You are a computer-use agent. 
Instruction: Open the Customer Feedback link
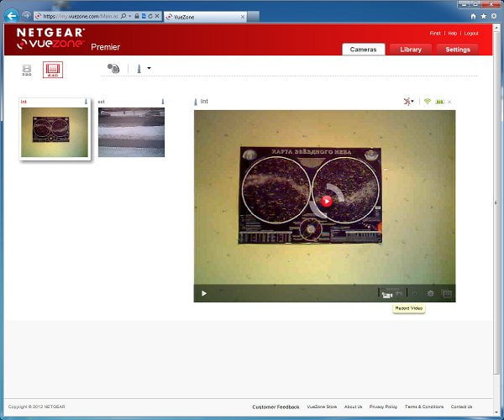coord(276,407)
